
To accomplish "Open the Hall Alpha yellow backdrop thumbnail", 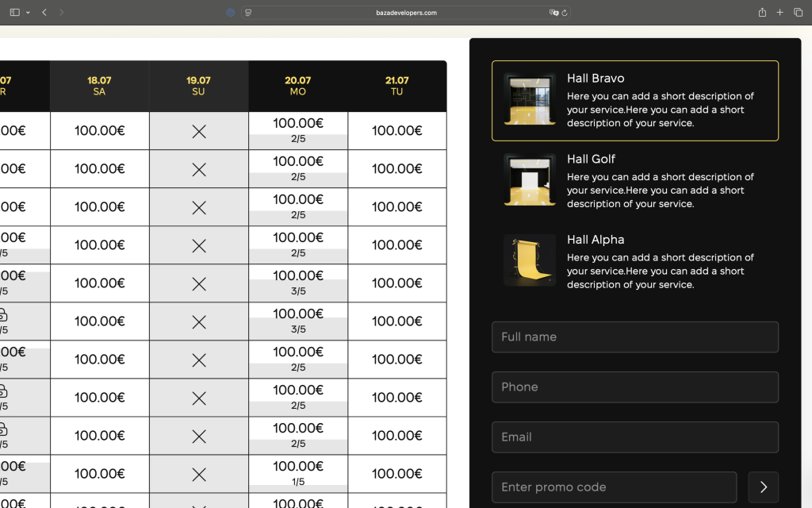I will 530,260.
